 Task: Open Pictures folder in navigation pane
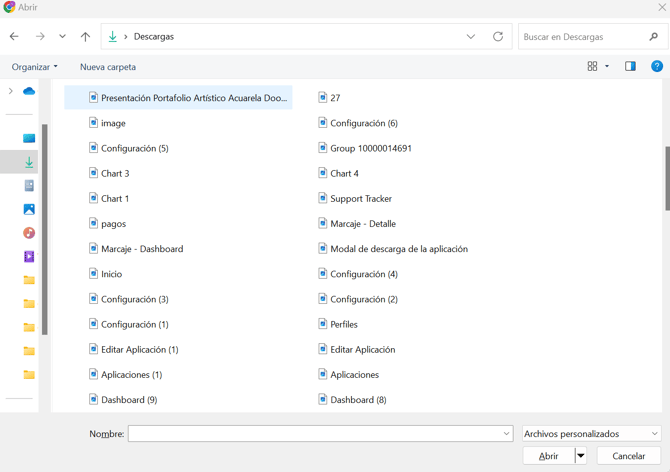(29, 209)
